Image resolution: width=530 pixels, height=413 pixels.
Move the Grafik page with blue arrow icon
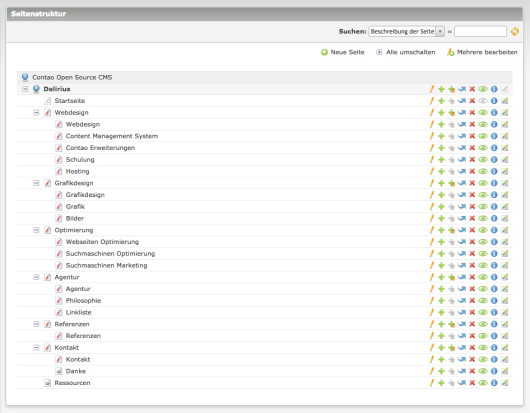[x=462, y=206]
